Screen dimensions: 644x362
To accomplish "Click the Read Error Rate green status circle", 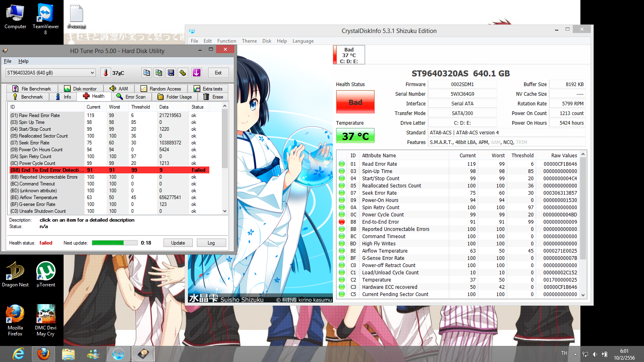I will pyautogui.click(x=342, y=164).
